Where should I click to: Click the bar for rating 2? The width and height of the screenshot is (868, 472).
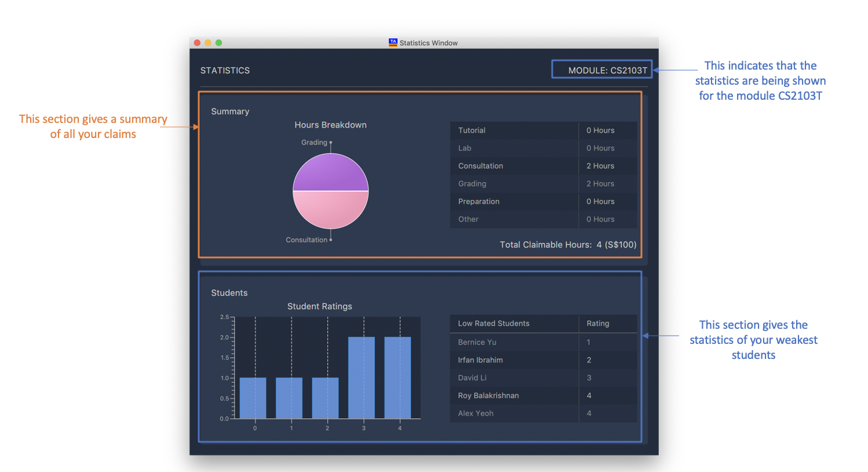click(325, 398)
